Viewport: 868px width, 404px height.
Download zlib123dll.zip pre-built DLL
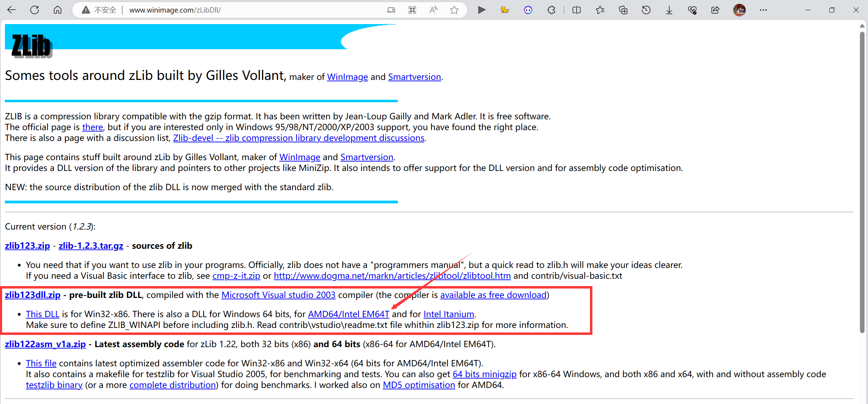coord(32,295)
